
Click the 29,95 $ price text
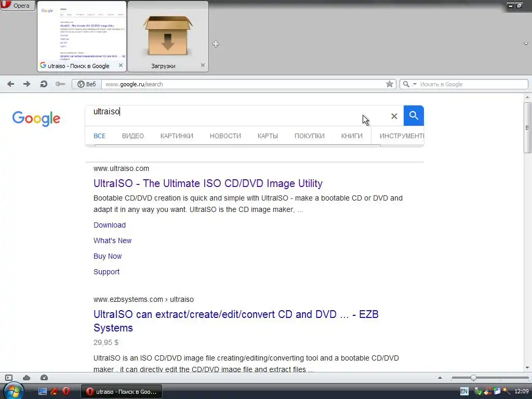pyautogui.click(x=106, y=343)
